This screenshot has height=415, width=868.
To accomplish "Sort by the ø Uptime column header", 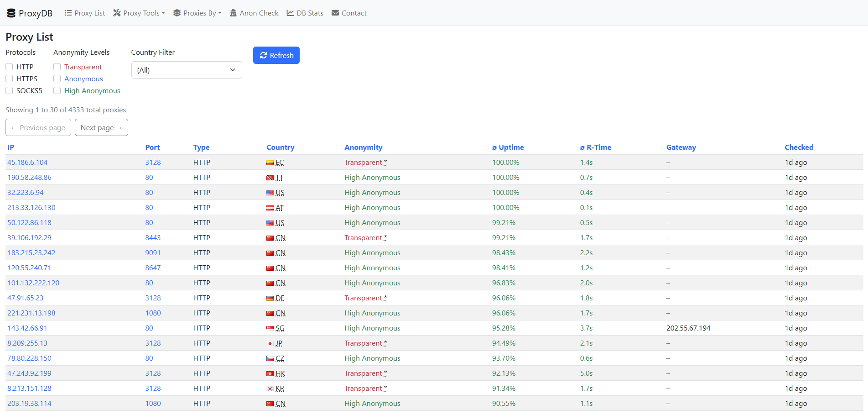I will point(508,147).
